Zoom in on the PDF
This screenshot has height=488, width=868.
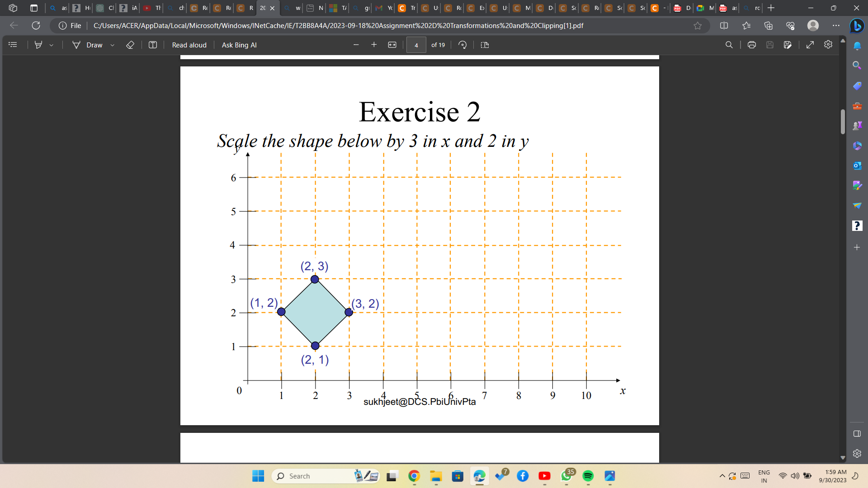374,45
